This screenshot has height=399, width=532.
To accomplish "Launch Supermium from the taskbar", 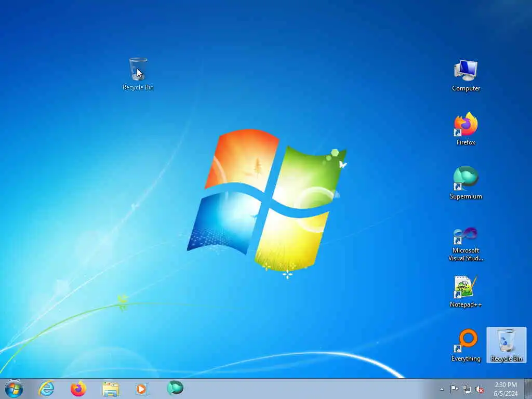I will 175,388.
